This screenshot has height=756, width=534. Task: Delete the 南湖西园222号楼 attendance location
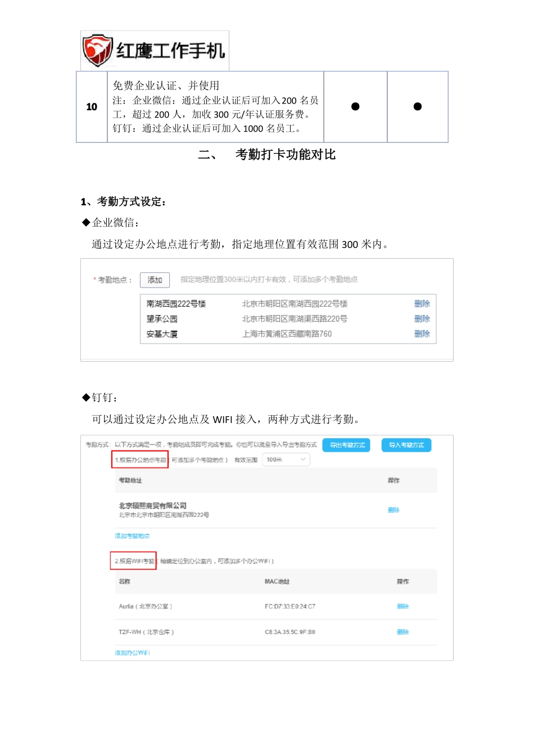(x=422, y=304)
